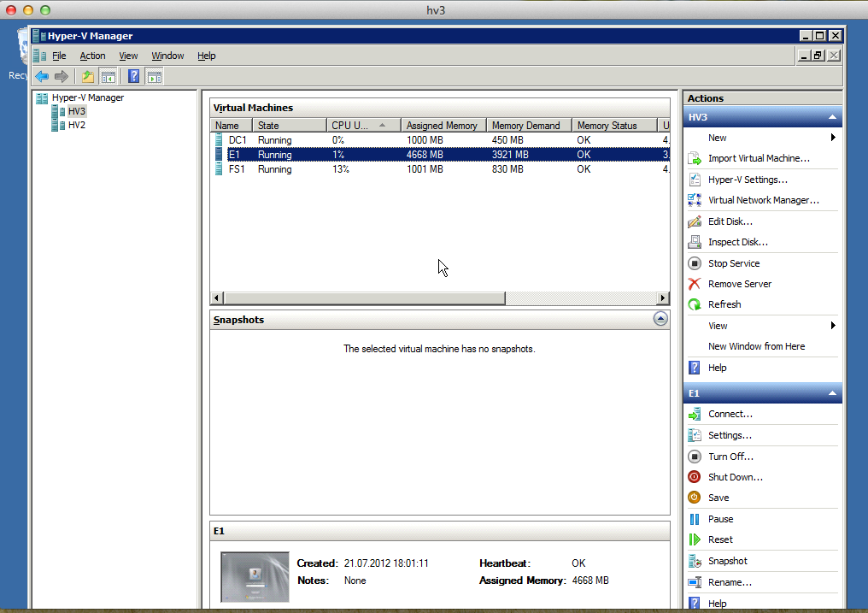
Task: Click the Import Virtual Machine icon
Action: [695, 159]
